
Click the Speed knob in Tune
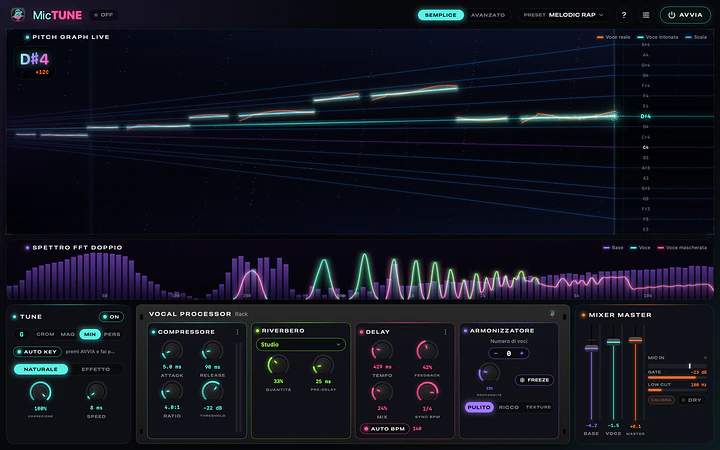click(x=96, y=392)
